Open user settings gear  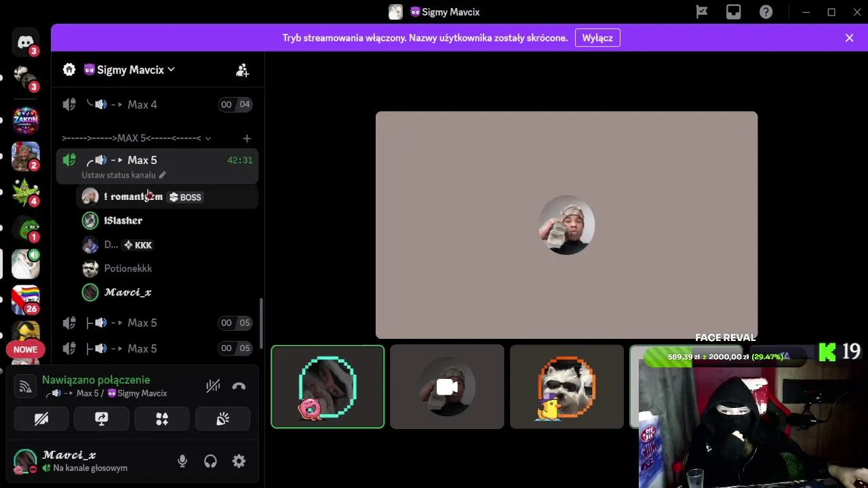point(239,462)
